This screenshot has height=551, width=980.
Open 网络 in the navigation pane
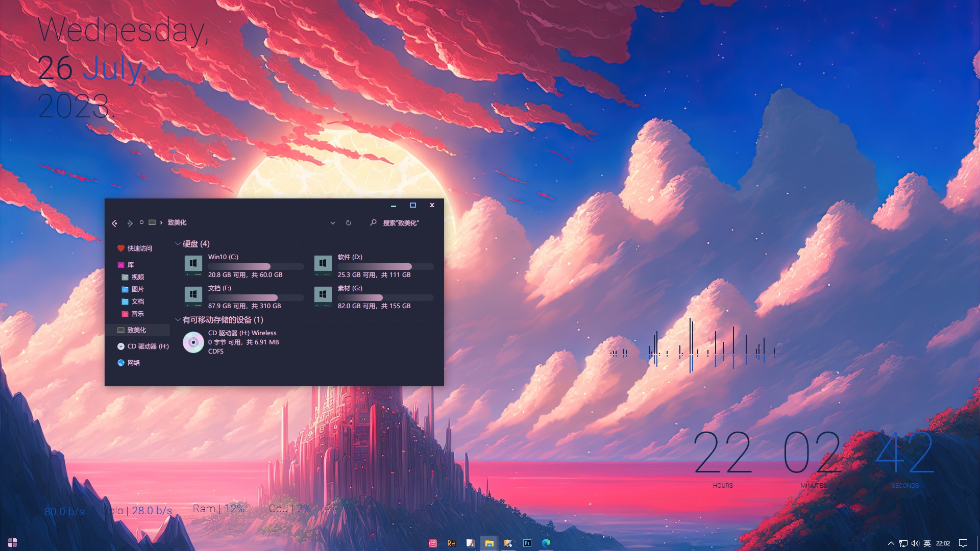point(133,363)
